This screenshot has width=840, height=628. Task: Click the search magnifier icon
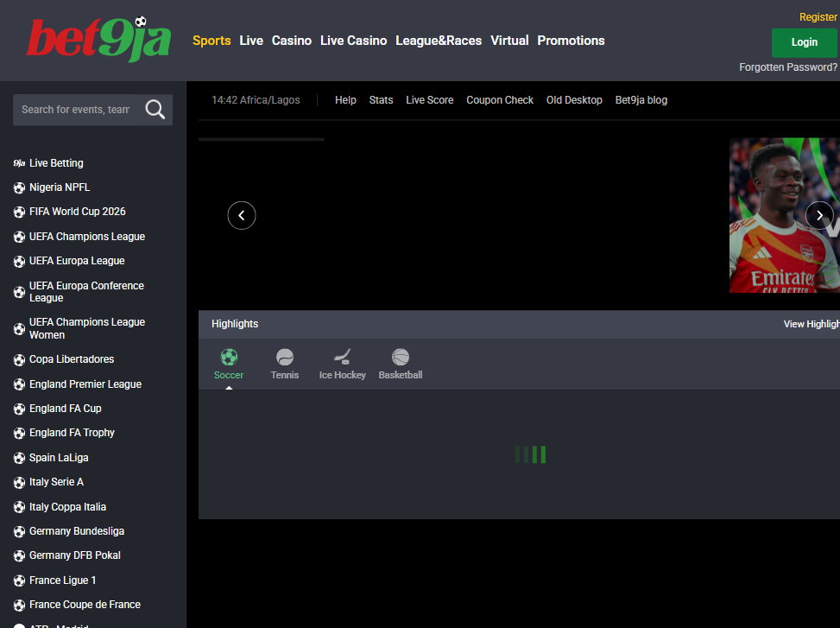pyautogui.click(x=155, y=110)
